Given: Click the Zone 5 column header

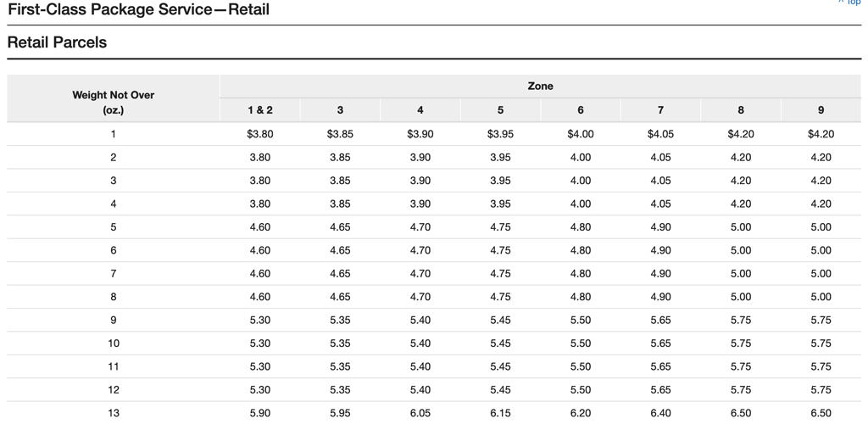Looking at the screenshot, I should point(500,110).
